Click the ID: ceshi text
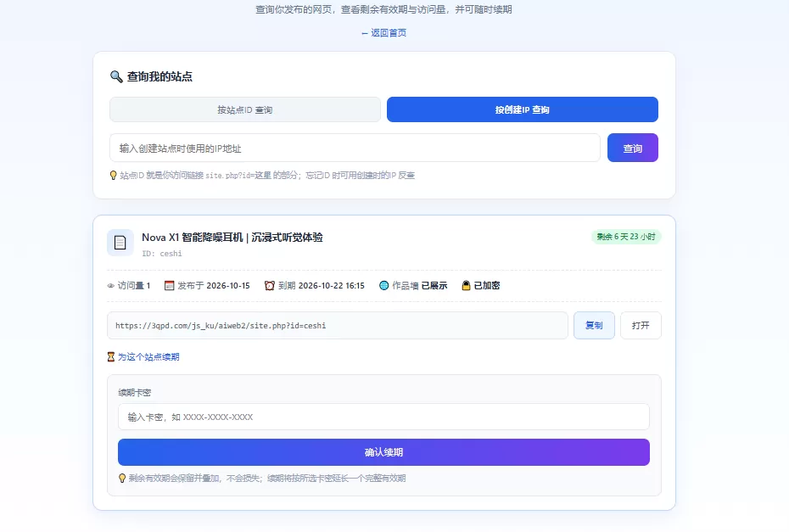This screenshot has width=789, height=532. tap(162, 253)
